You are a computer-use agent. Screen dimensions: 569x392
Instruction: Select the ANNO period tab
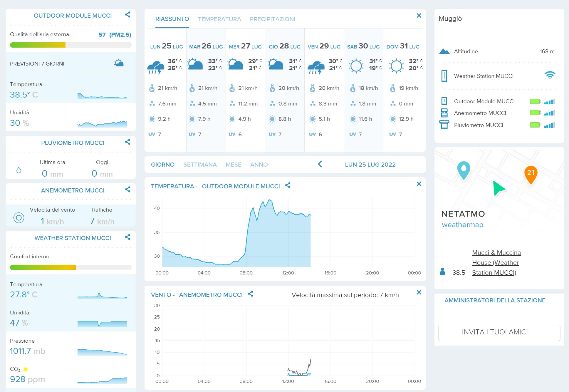pos(259,165)
